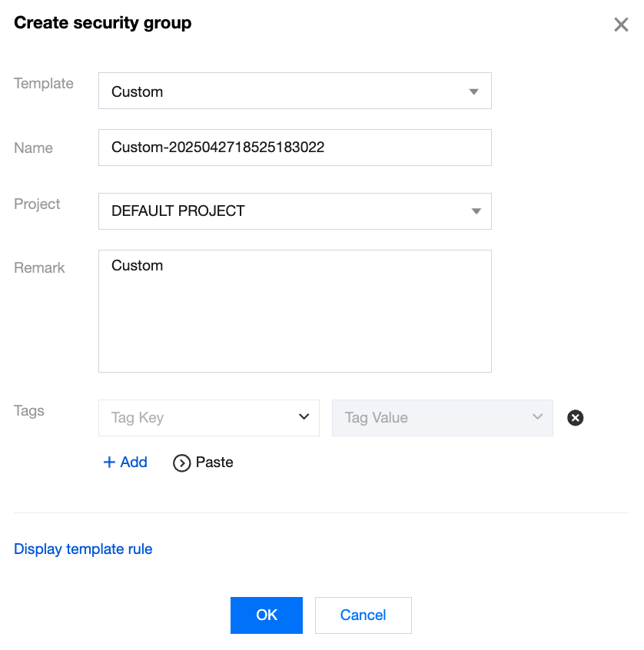Viewport: 644px width, 650px height.
Task: Open the Tag Key dropdown
Action: click(209, 418)
